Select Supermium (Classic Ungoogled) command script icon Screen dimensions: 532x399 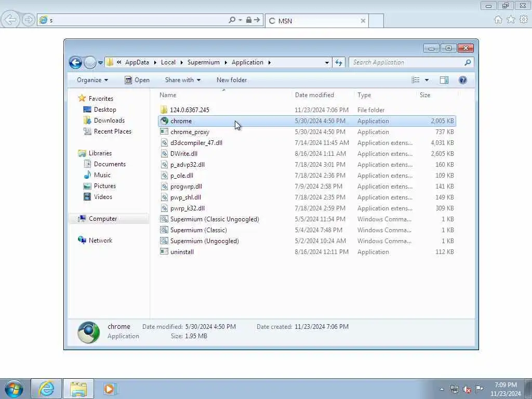coord(164,219)
